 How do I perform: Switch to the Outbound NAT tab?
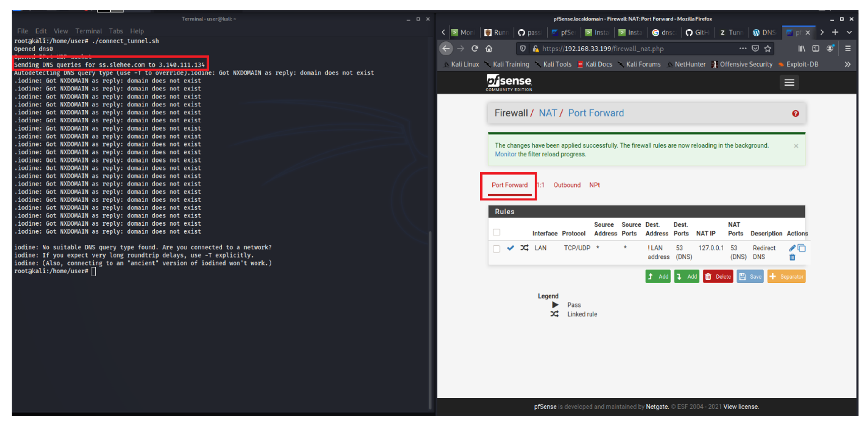coord(567,185)
